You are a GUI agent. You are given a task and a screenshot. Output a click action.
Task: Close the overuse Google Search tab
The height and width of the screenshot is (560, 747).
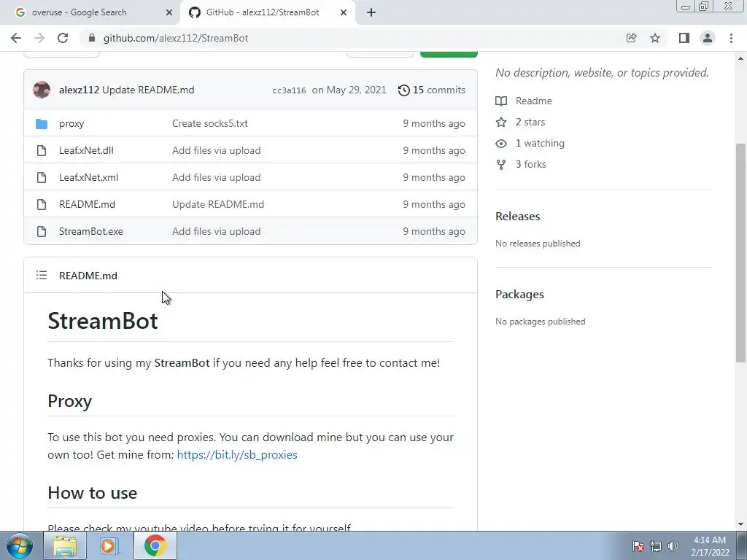(x=169, y=12)
